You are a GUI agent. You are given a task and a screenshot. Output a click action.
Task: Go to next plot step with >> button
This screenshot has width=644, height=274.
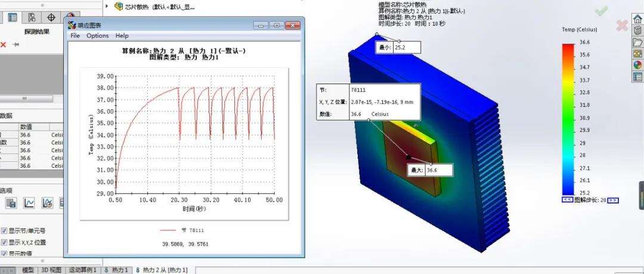[612, 201]
